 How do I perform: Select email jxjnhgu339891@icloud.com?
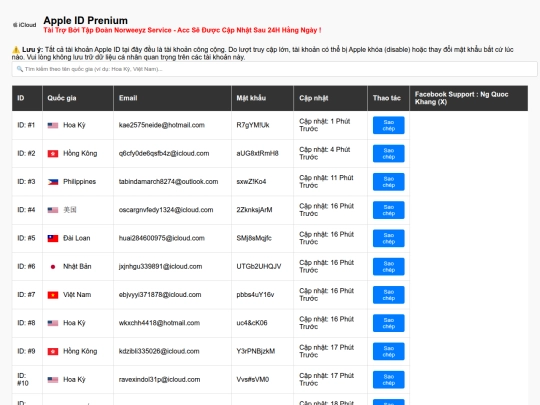pyautogui.click(x=160, y=266)
